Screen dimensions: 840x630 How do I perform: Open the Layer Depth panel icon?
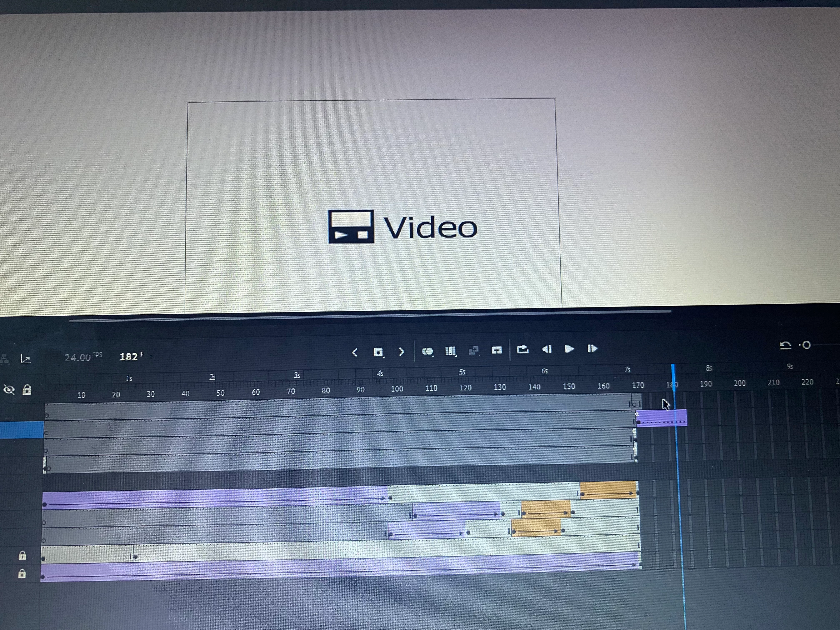tap(25, 359)
